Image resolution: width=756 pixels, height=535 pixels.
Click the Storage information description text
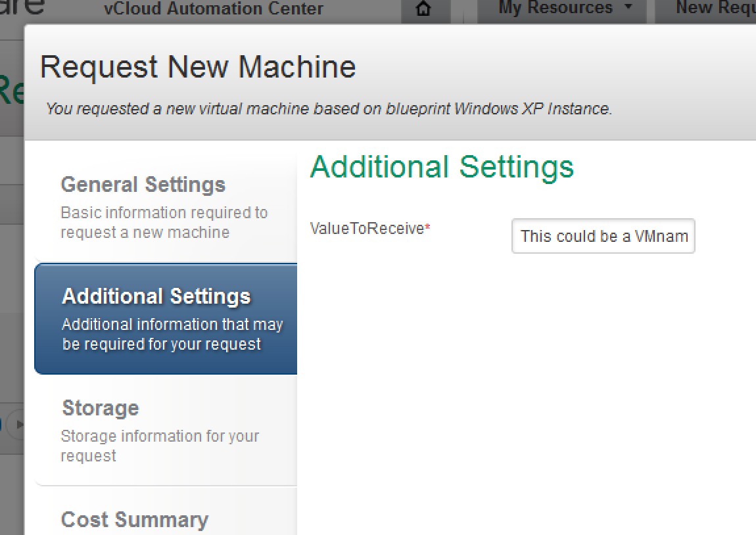[160, 446]
